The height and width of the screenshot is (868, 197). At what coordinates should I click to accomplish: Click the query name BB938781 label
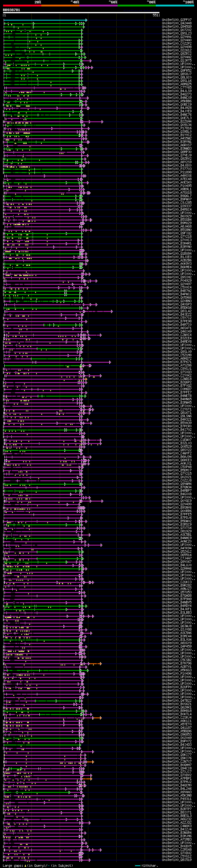(11, 10)
